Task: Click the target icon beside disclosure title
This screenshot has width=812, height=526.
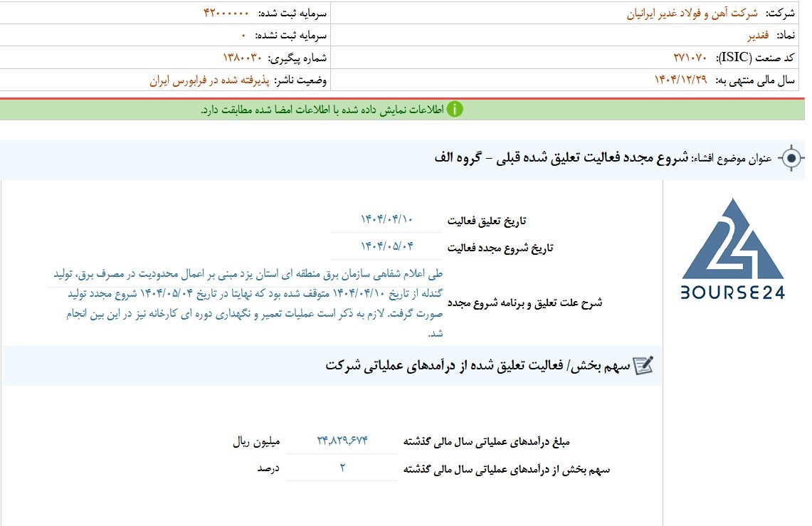Action: point(791,158)
